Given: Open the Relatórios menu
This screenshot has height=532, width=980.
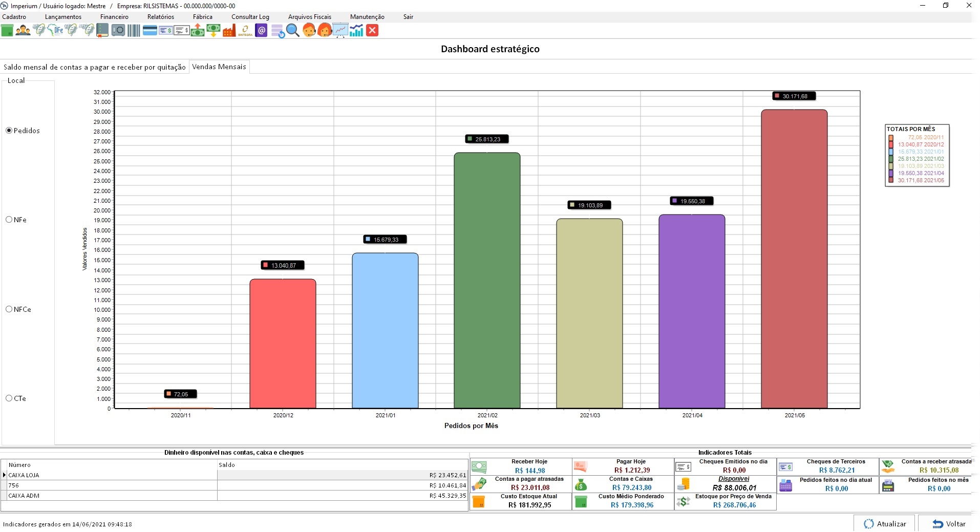Looking at the screenshot, I should coord(160,17).
